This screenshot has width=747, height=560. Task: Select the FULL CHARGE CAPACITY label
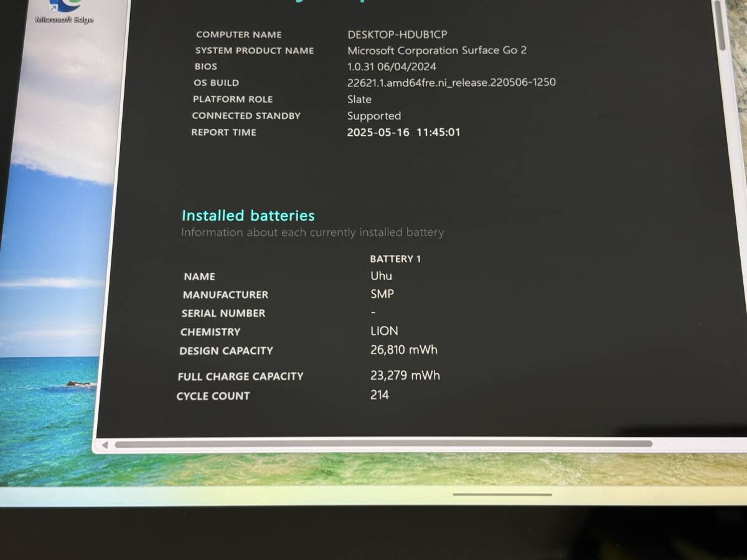[x=240, y=376]
